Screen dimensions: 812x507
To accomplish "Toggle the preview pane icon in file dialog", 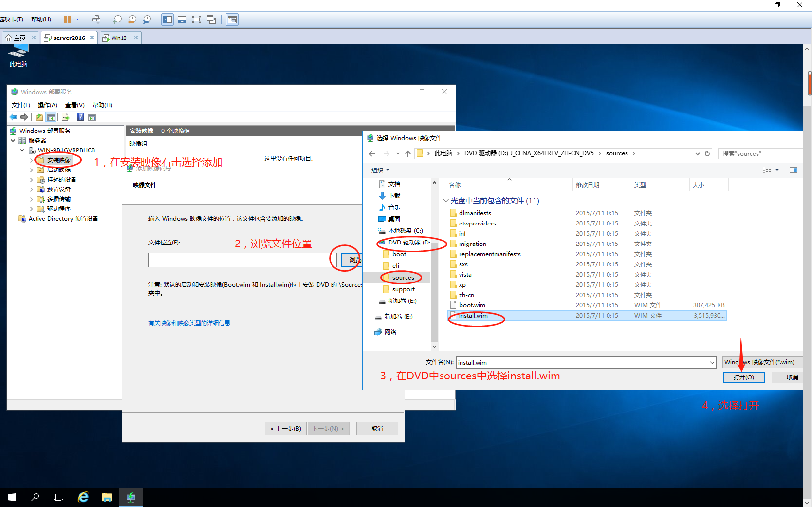I will click(x=794, y=170).
